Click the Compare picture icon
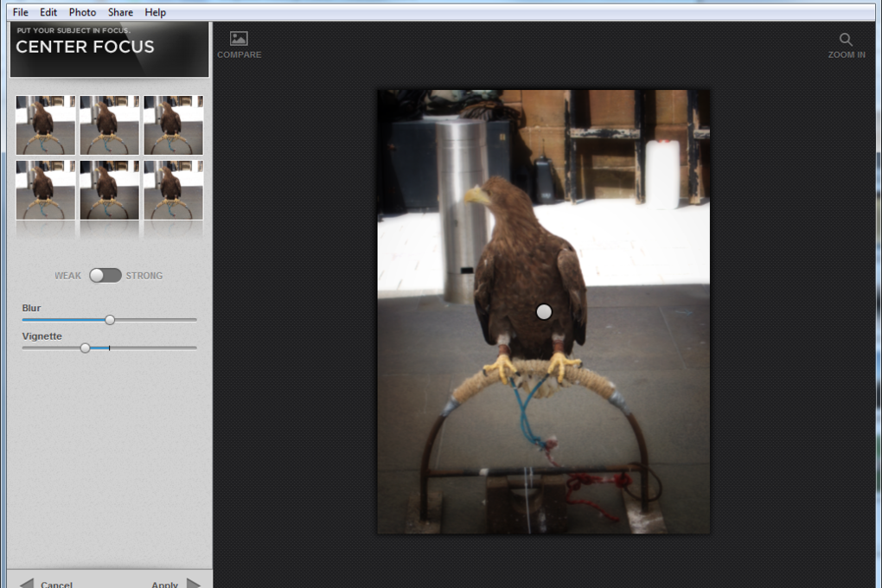This screenshot has height=588, width=882. [239, 38]
